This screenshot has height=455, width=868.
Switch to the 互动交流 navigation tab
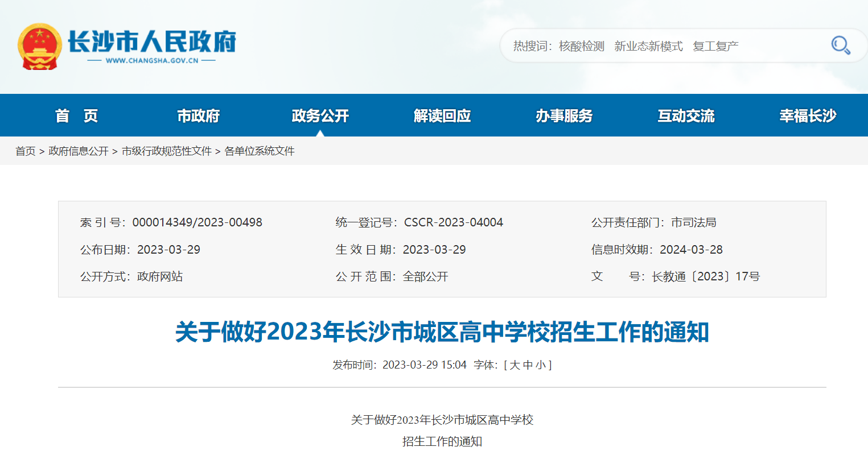(x=686, y=116)
